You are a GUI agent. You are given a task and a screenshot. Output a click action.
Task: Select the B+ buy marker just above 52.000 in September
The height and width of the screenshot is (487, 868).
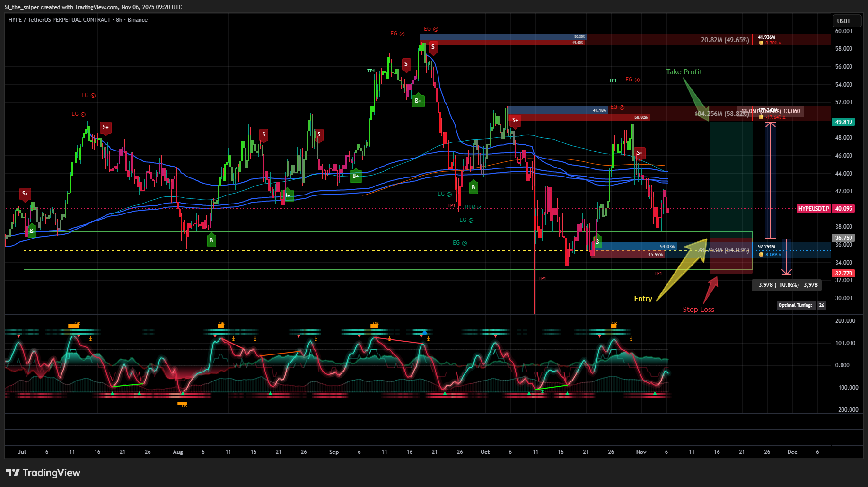tap(418, 100)
